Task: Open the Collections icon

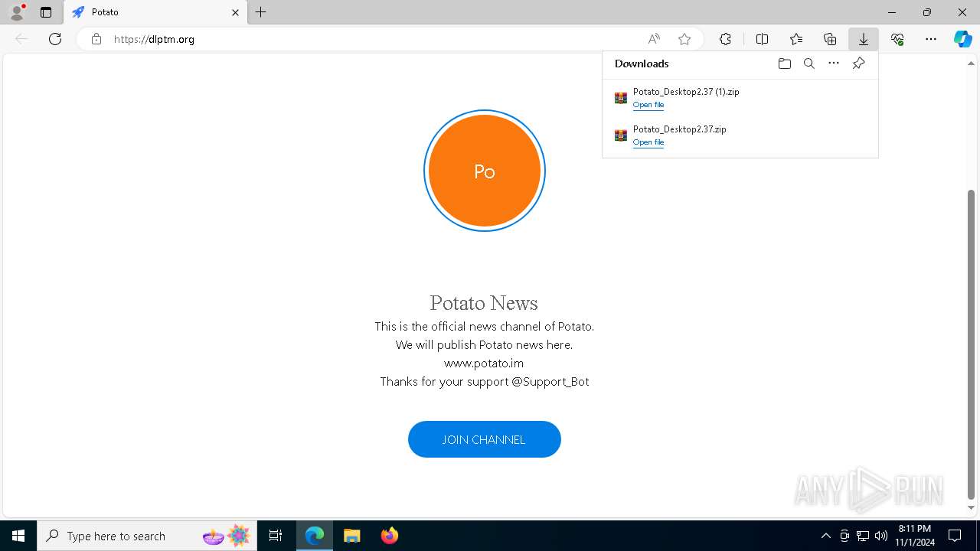Action: (830, 39)
